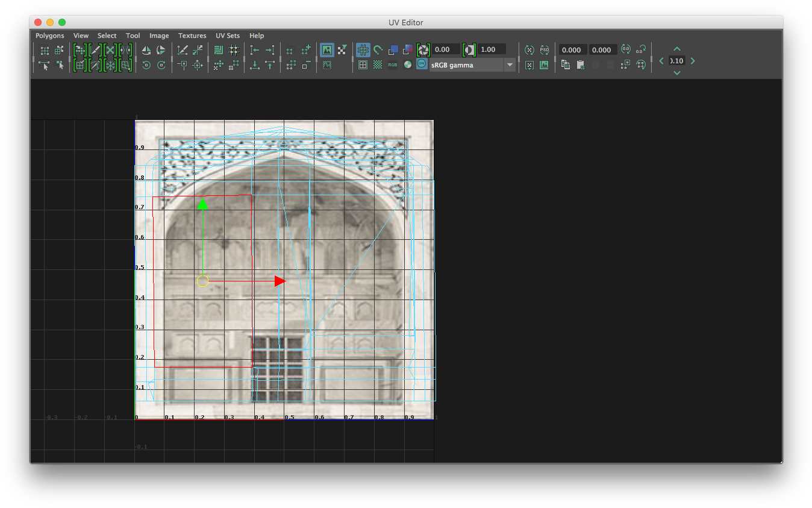
Task: Toggle pixel snap magnet icon
Action: [x=378, y=49]
